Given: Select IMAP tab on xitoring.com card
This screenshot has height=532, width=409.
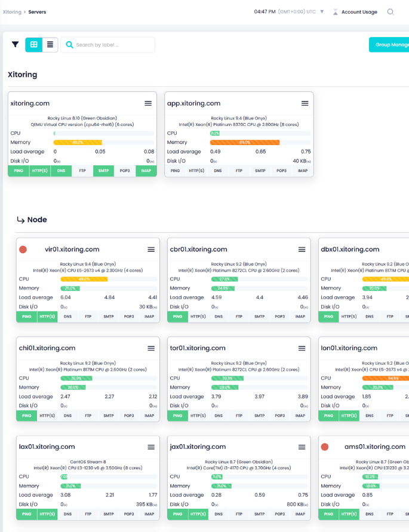Looking at the screenshot, I should pyautogui.click(x=146, y=171).
